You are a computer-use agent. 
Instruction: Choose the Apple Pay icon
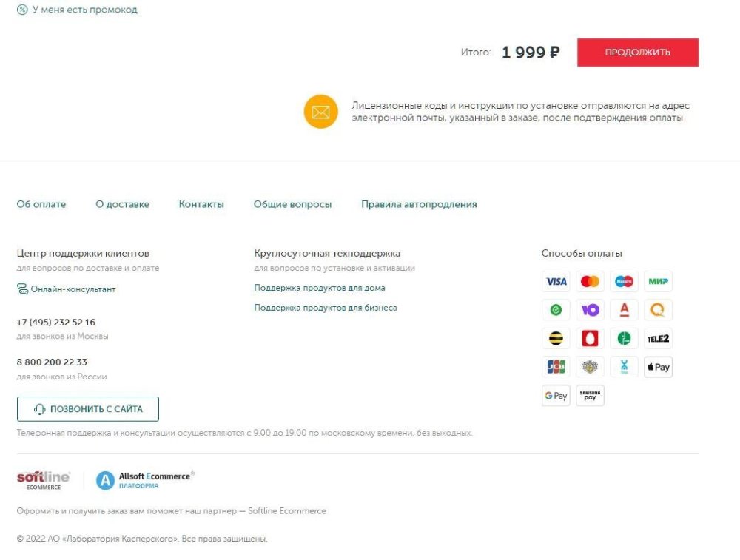[658, 367]
